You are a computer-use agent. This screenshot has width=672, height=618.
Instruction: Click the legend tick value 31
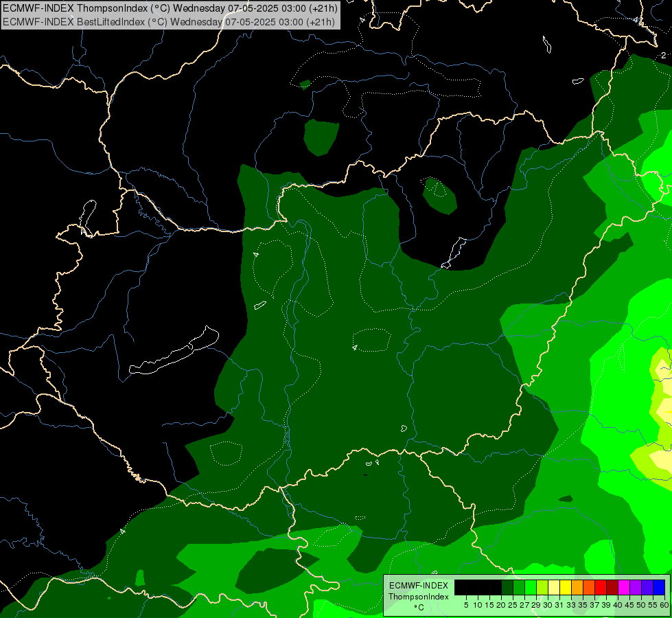point(559,605)
